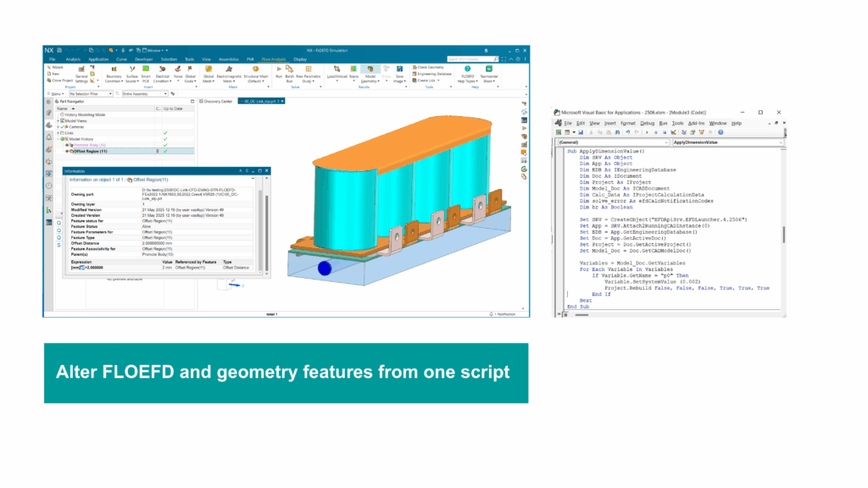The height and width of the screenshot is (488, 868).
Task: Open the Debug menu in VBA editor
Action: click(x=650, y=124)
